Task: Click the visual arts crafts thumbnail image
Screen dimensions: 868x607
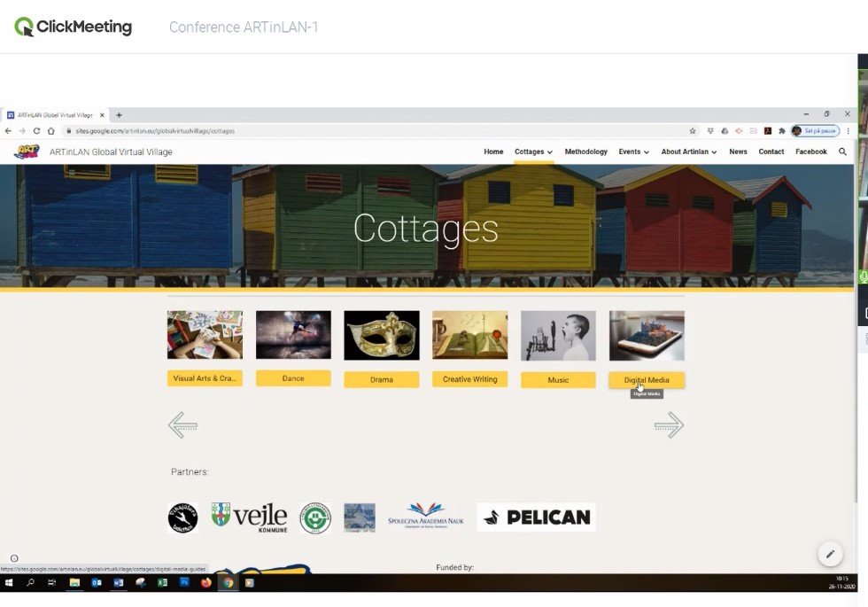Action: point(205,335)
